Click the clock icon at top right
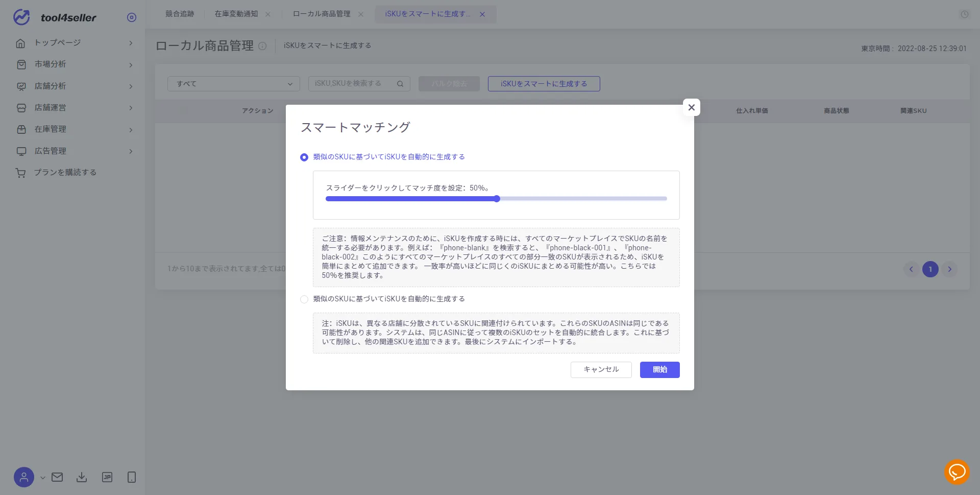Screen dimensions: 980x495 point(964,14)
